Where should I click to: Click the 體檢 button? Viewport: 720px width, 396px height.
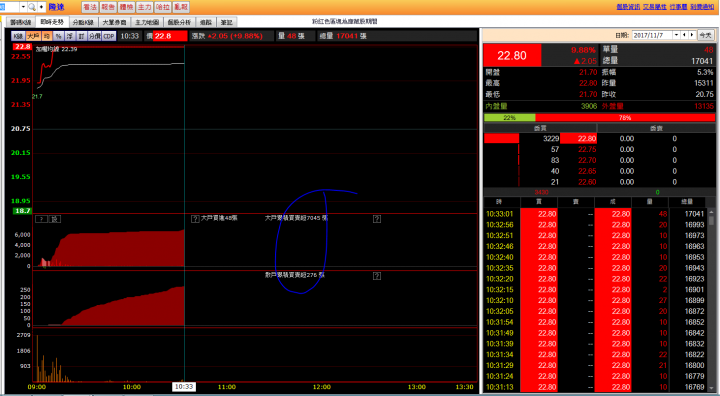pos(126,7)
